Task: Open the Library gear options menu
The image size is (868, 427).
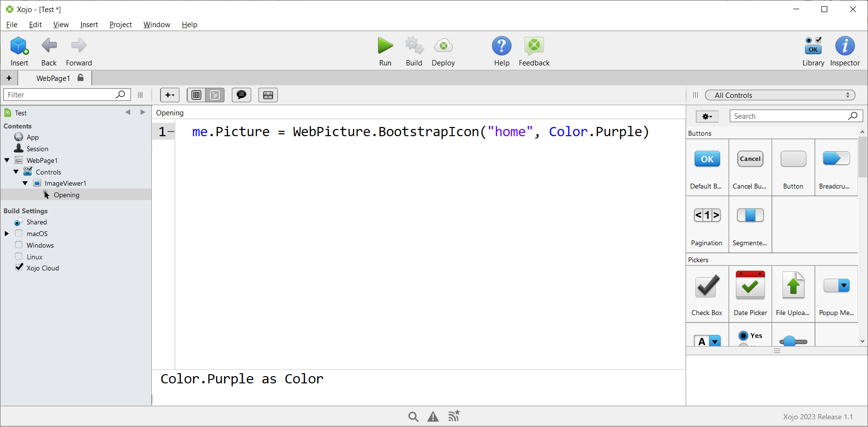Action: pos(707,116)
